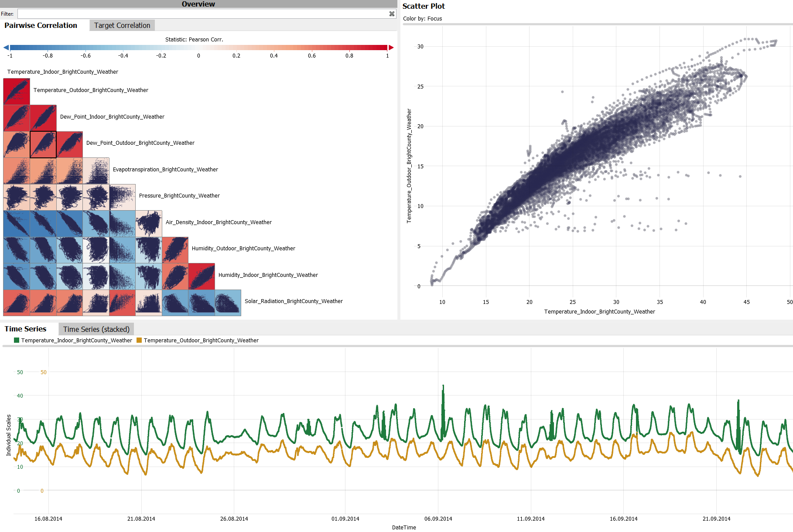Click the Solar_Radiation_BrightCounty_Weather label
Viewport: 793px width, 532px height.
point(294,301)
